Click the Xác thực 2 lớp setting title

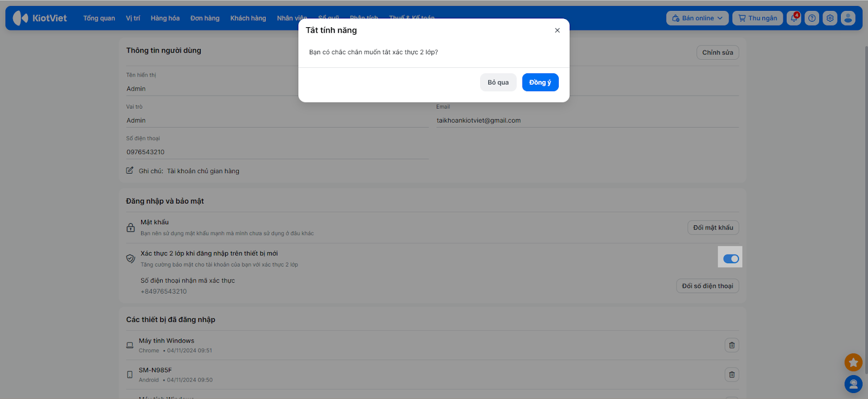click(209, 254)
